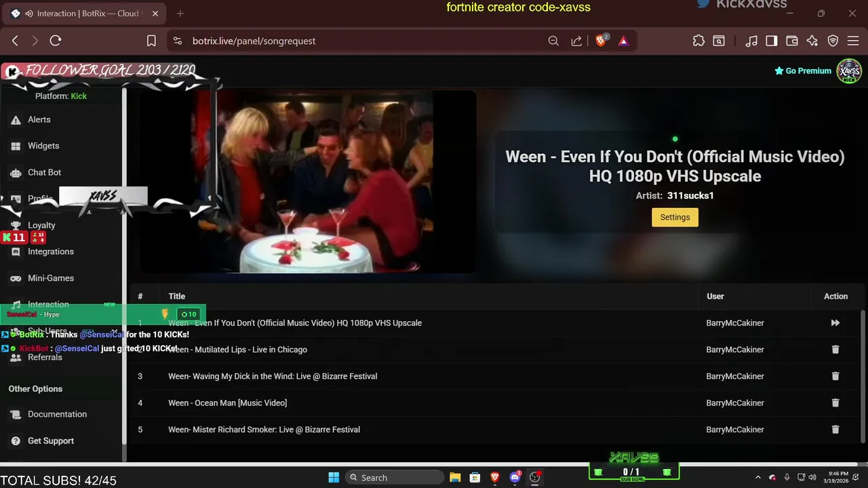Viewport: 868px width, 488px height.
Task: Open File Explorer from taskbar
Action: (x=455, y=477)
